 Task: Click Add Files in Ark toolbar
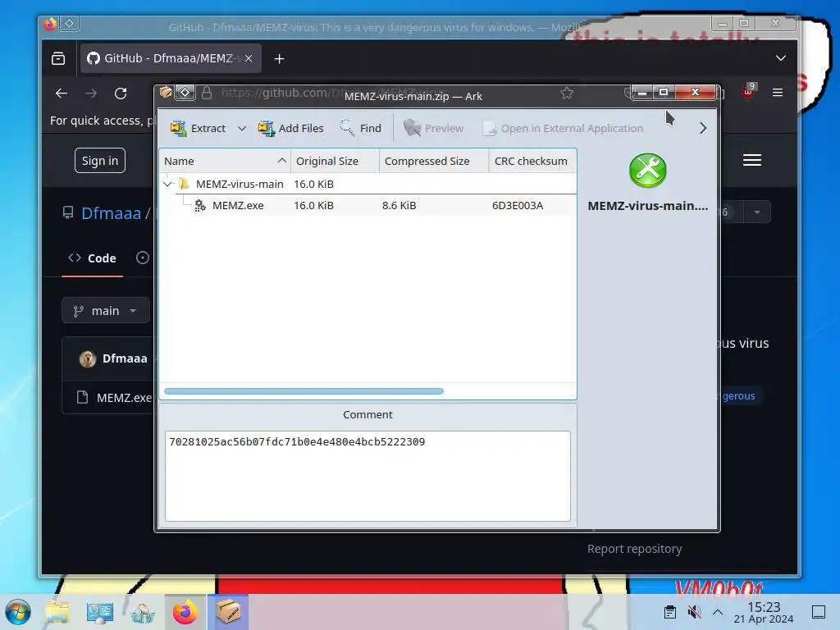(x=291, y=128)
